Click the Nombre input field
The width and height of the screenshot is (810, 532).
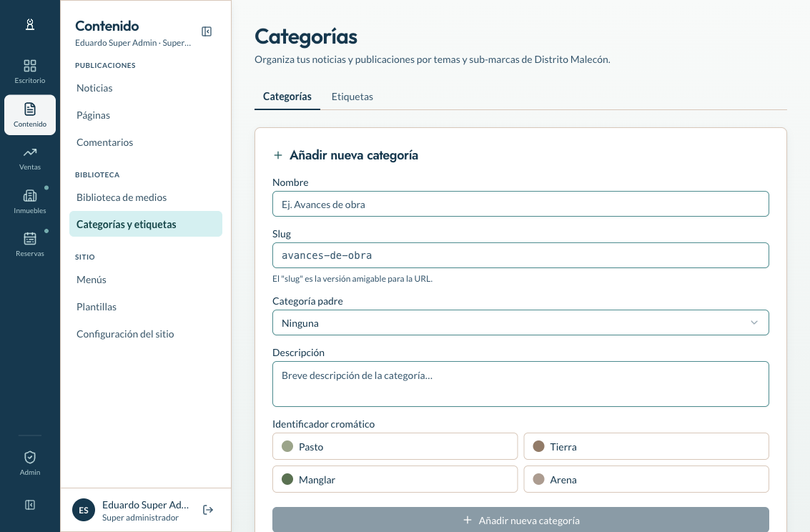(520, 204)
